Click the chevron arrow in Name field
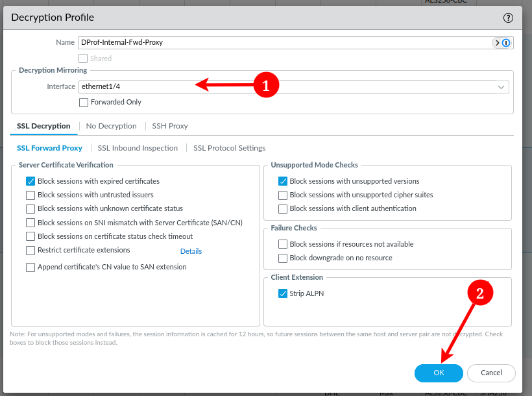 tap(497, 43)
